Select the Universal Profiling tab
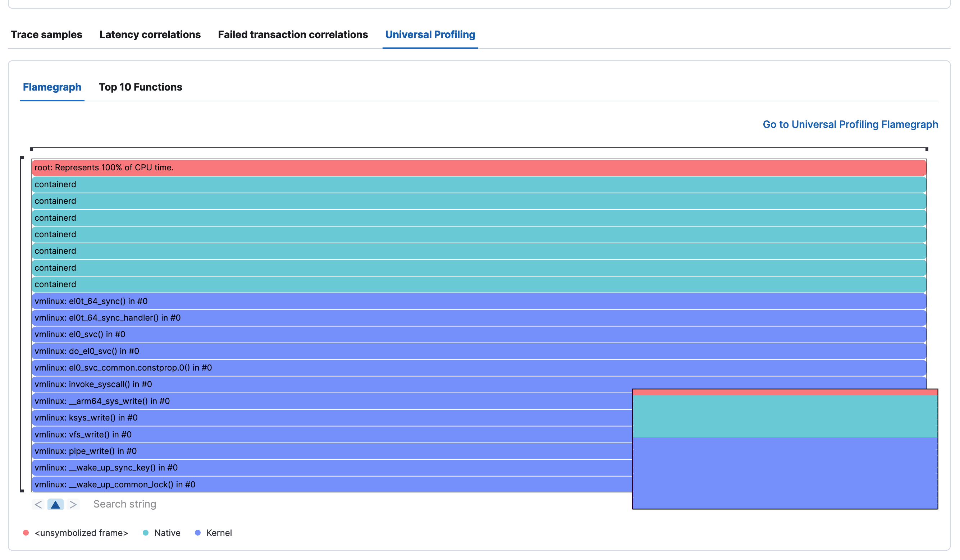 click(x=430, y=35)
